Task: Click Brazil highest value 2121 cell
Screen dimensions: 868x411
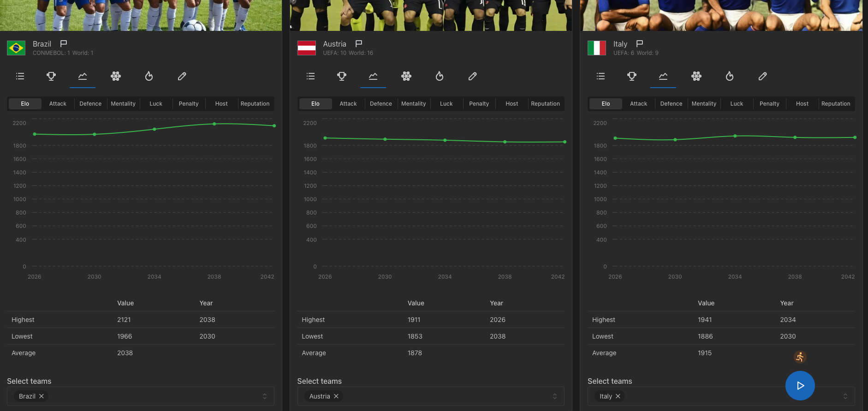Action: (x=124, y=320)
